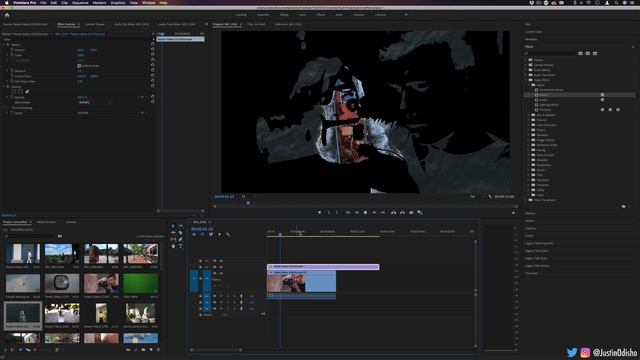Add a marker from the timeline header
Image resolution: width=640 pixels, height=360 pixels.
click(x=220, y=234)
